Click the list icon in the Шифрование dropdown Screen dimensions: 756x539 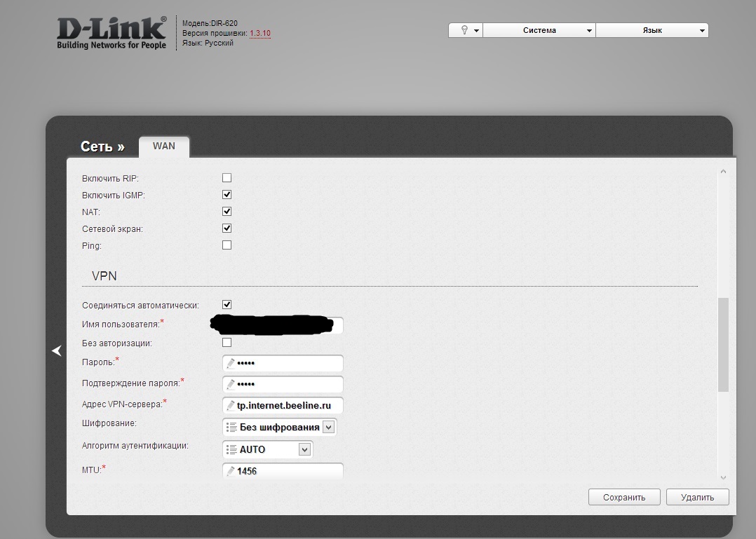click(x=231, y=428)
